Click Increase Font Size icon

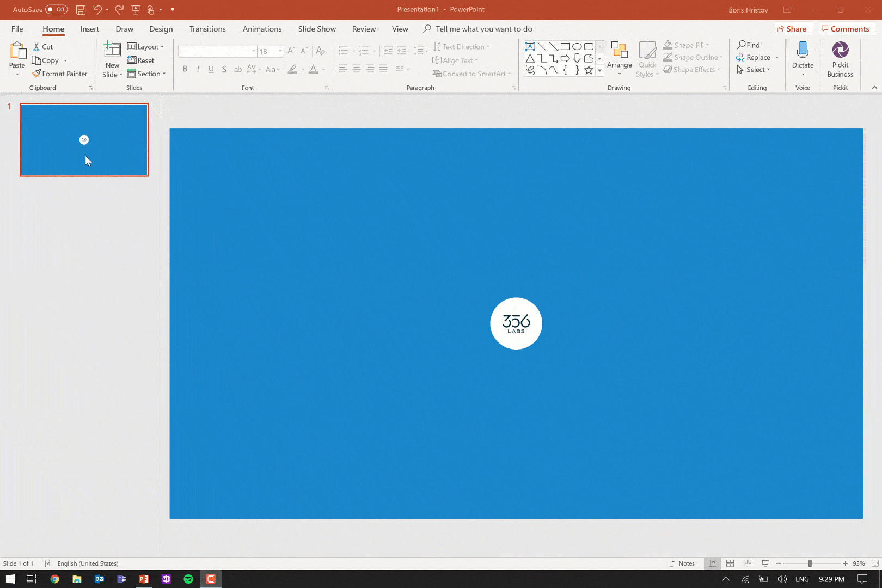291,51
